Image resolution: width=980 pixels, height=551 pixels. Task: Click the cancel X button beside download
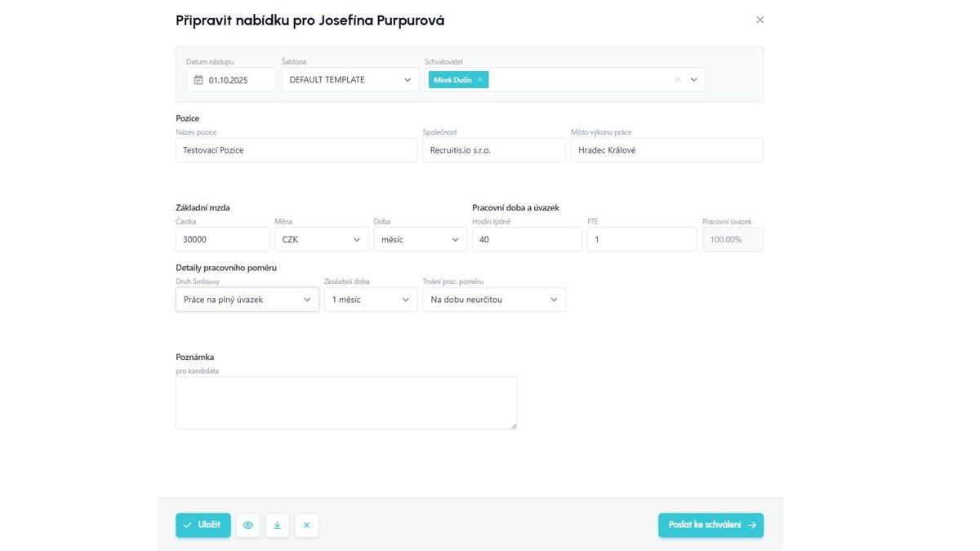click(306, 525)
